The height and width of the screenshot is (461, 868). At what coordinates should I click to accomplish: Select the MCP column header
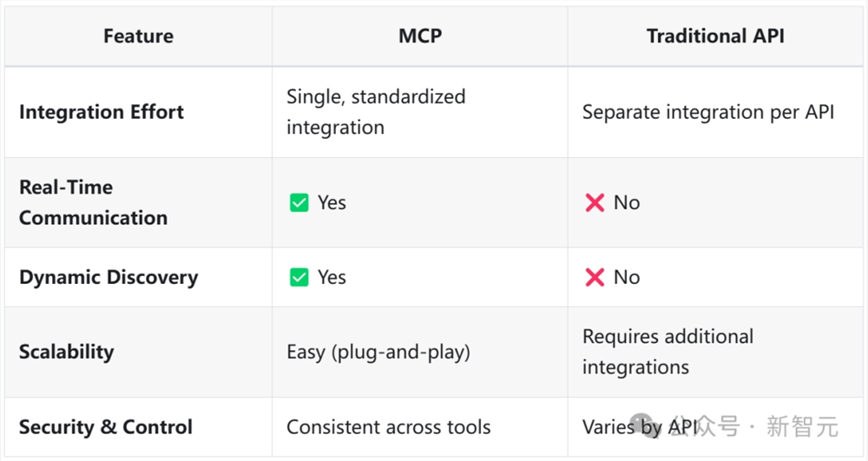pos(419,36)
